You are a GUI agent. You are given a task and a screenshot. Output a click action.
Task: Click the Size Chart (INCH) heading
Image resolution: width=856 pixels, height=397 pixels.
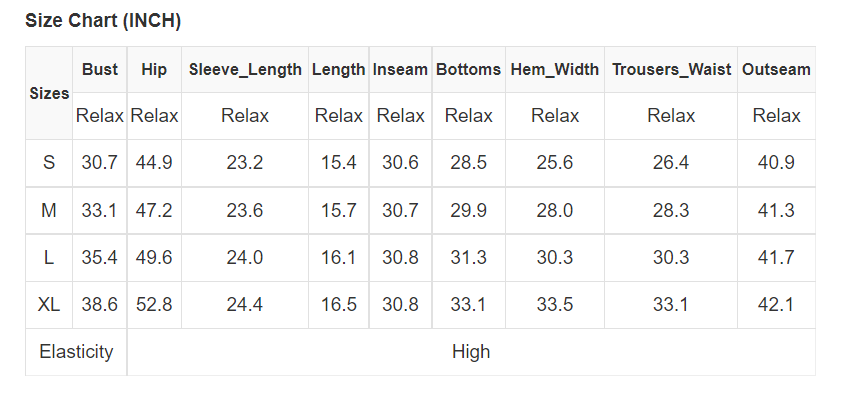103,21
